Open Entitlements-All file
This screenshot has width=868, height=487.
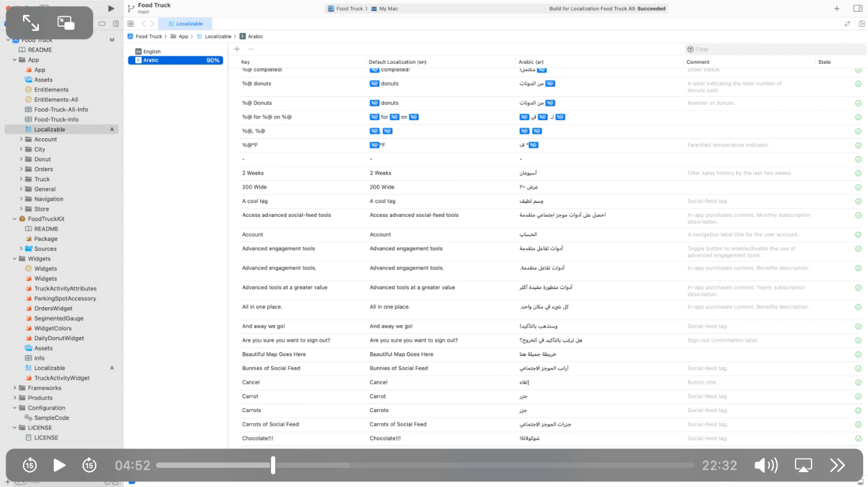[56, 100]
